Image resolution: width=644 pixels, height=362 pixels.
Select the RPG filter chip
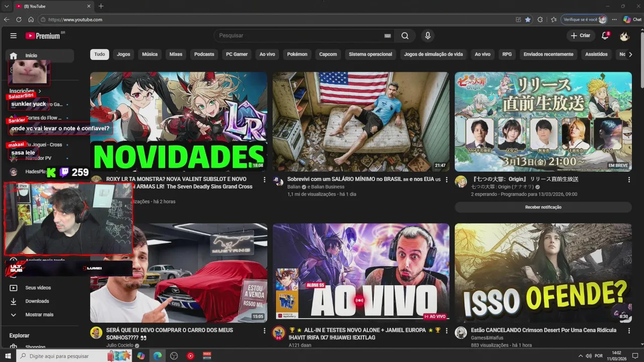coord(507,54)
